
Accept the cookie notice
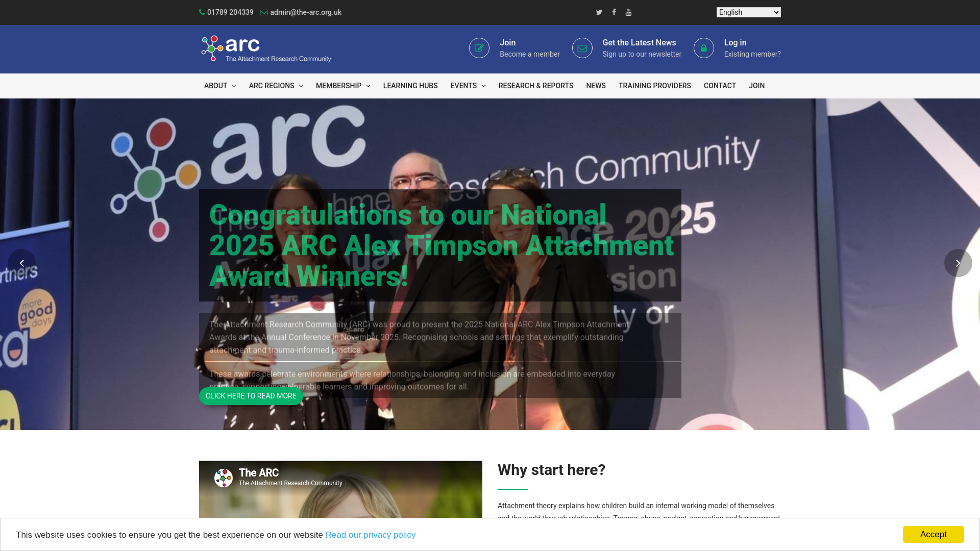click(934, 534)
